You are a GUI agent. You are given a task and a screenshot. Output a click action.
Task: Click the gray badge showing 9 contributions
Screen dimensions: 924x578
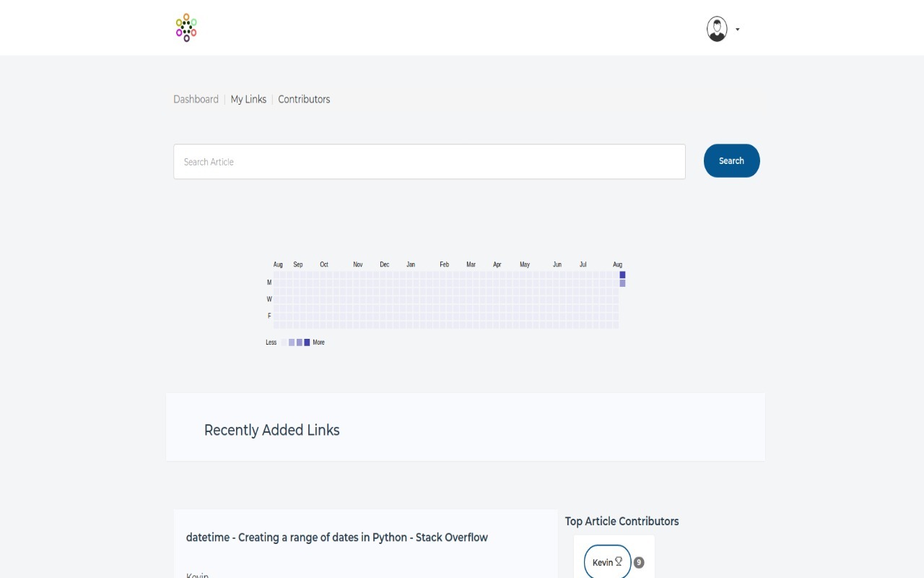638,561
